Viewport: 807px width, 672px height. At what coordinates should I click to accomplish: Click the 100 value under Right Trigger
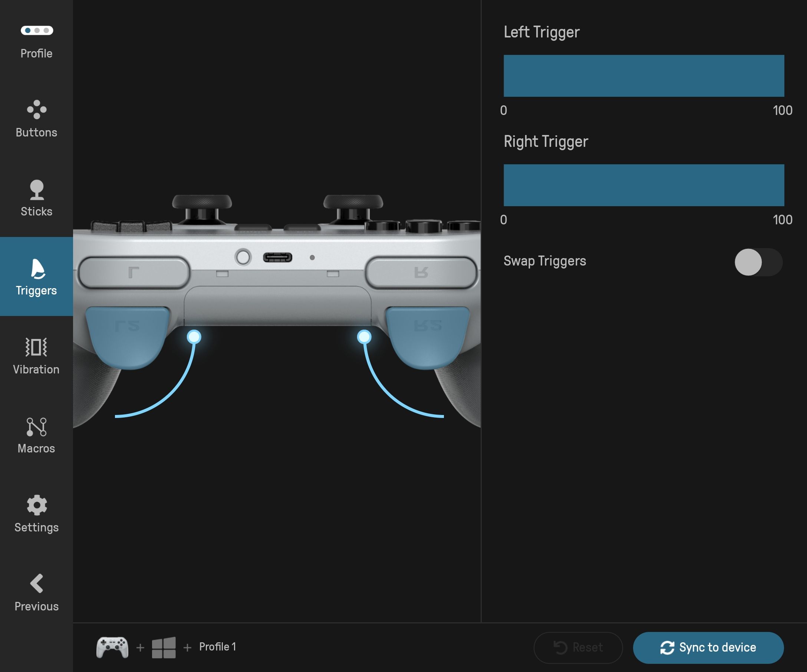[x=783, y=220]
